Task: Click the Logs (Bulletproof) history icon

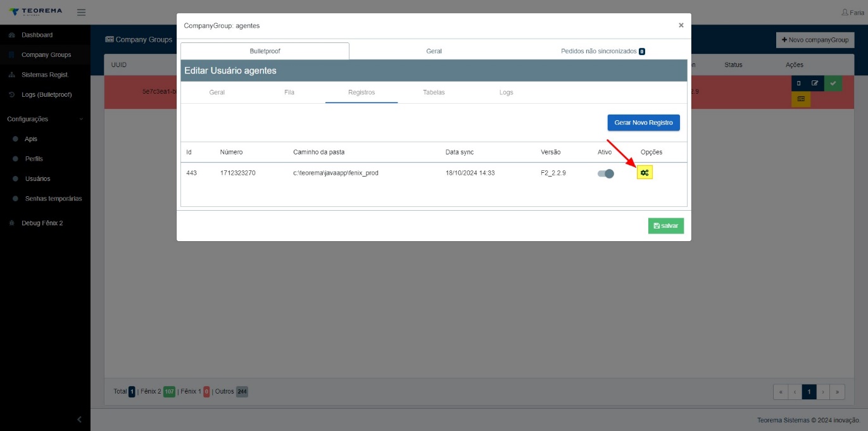Action: [x=11, y=95]
